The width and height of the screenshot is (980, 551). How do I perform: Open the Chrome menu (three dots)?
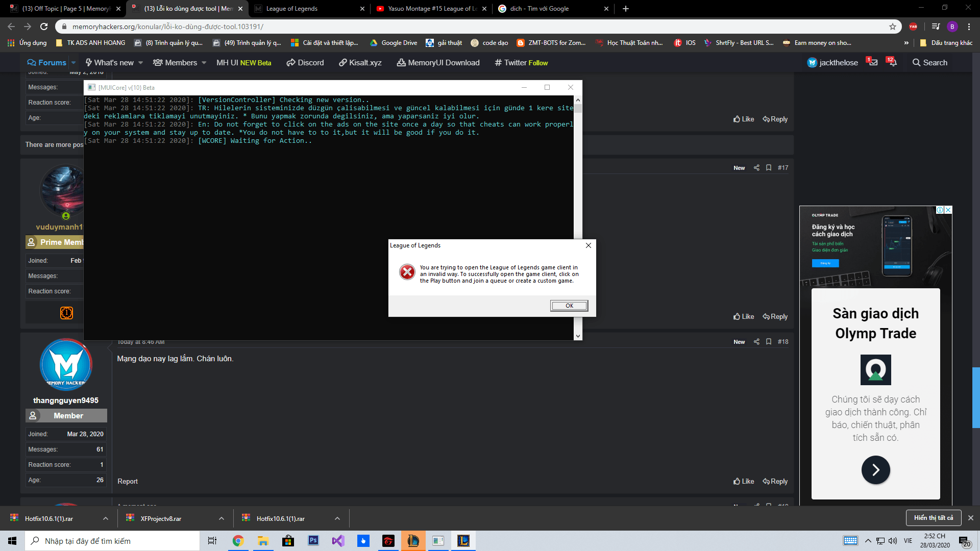[969, 27]
